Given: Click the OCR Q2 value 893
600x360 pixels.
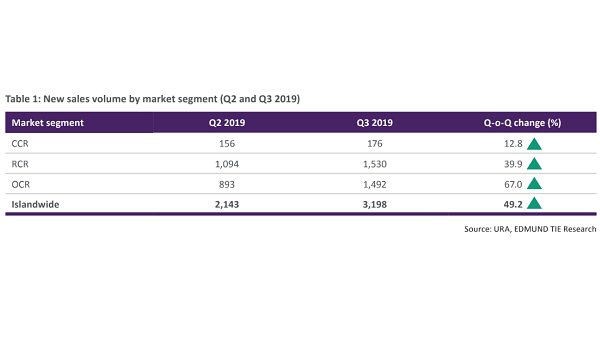Looking at the screenshot, I should point(227,184).
